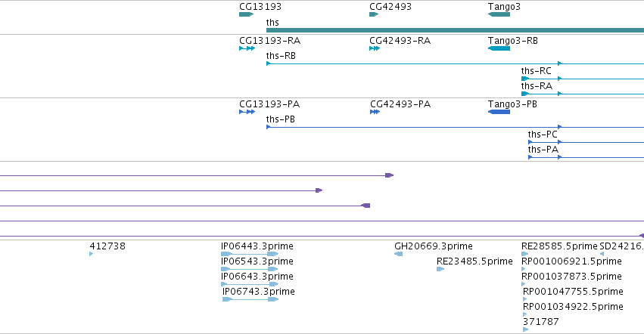Select the IP06743.3prime EST glyph
The height and width of the screenshot is (334, 644).
click(250, 299)
